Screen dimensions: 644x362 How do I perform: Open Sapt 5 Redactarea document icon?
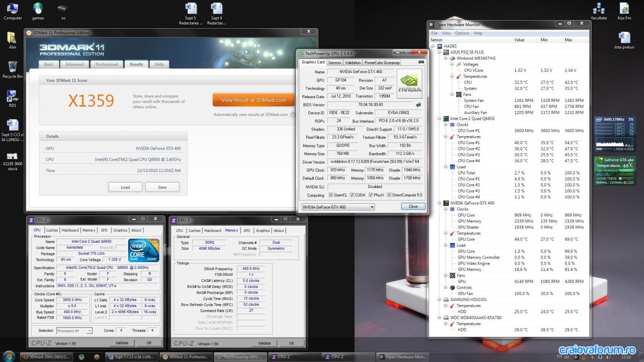point(191,14)
